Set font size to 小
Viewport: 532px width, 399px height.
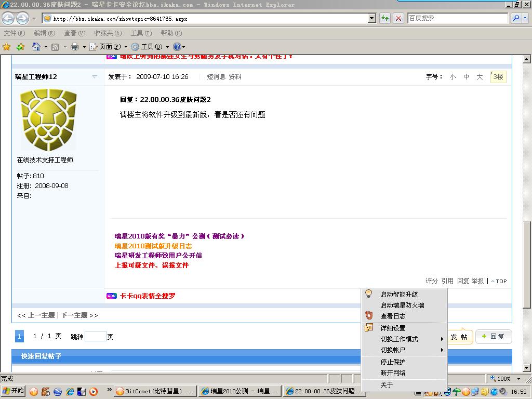[x=453, y=77]
